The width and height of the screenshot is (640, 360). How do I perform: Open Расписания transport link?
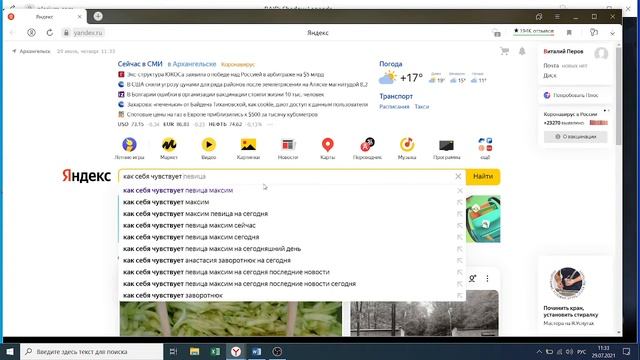coord(394,107)
